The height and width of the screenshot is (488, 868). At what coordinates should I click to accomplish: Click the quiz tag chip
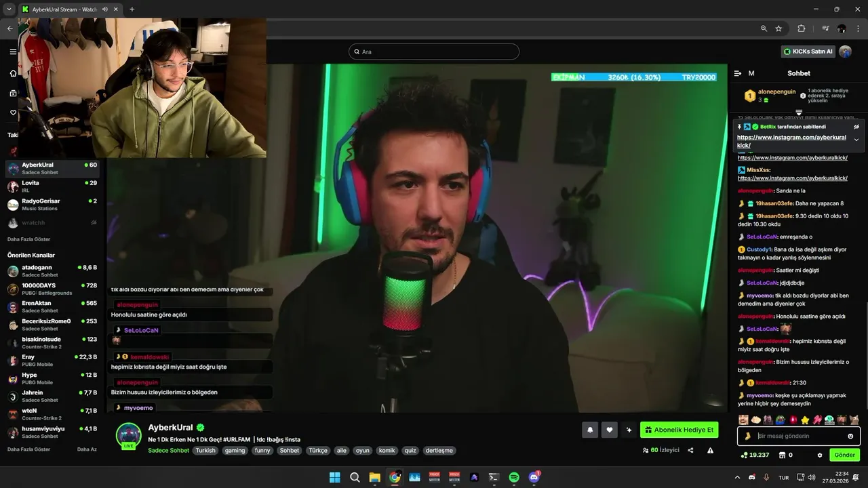click(410, 450)
